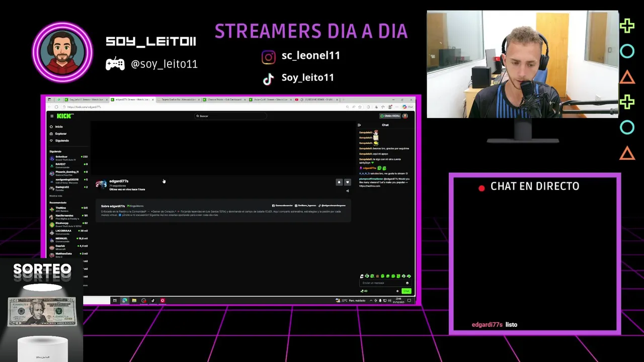Click the green KICK logo
644x362 pixels.
64,116
